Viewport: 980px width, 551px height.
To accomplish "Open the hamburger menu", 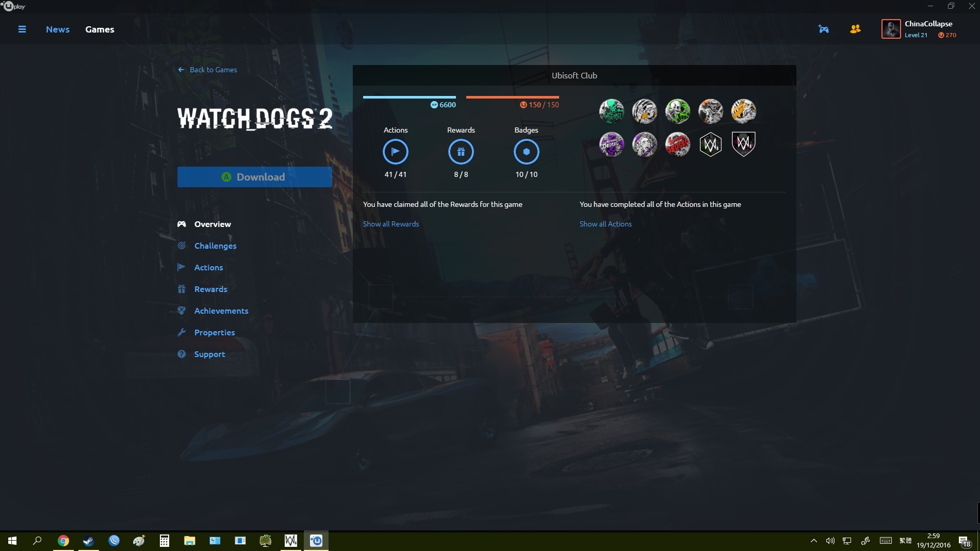I will click(x=22, y=29).
